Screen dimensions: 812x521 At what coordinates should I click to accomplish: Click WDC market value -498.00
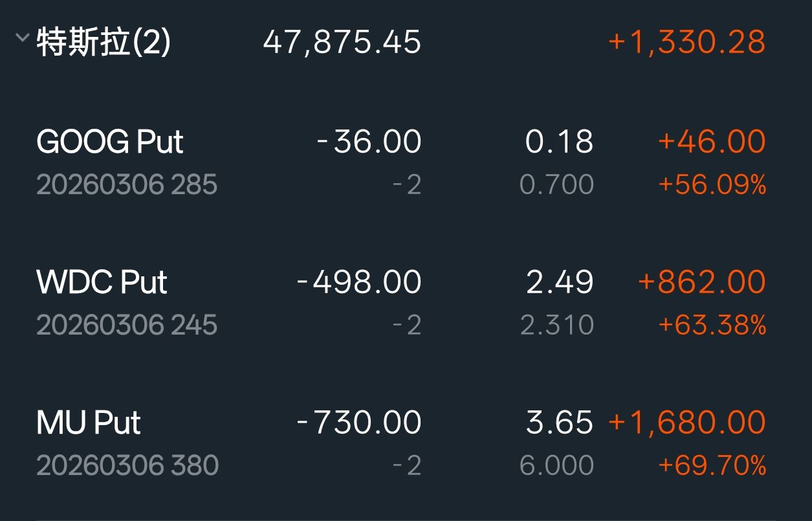pyautogui.click(x=359, y=282)
